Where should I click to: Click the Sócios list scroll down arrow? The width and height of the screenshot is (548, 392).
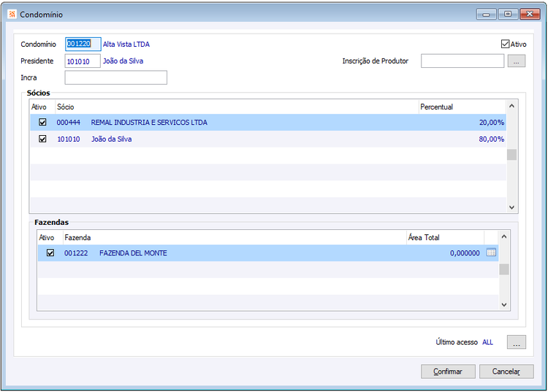[x=511, y=207]
